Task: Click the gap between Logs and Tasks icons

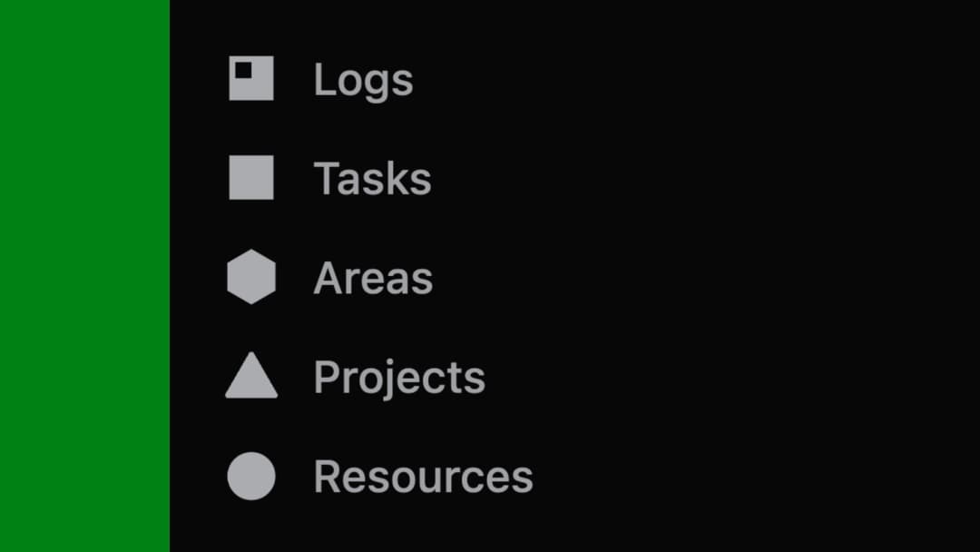Action: [x=251, y=128]
